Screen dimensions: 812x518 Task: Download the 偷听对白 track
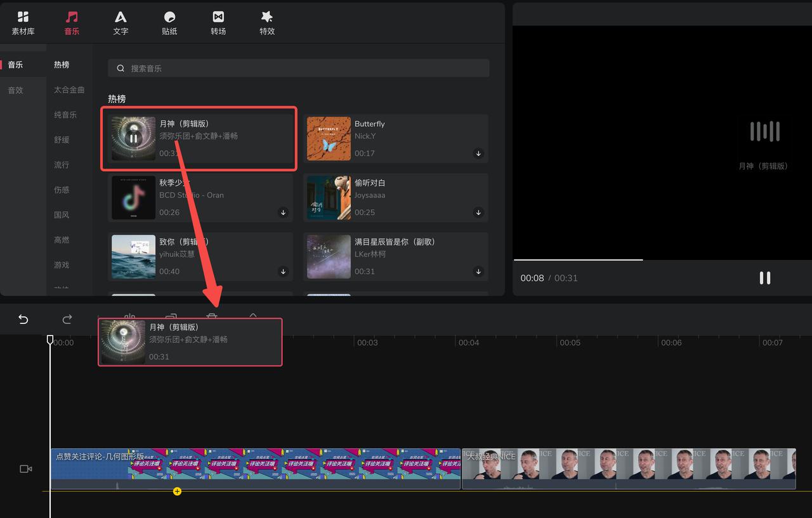[x=478, y=212]
